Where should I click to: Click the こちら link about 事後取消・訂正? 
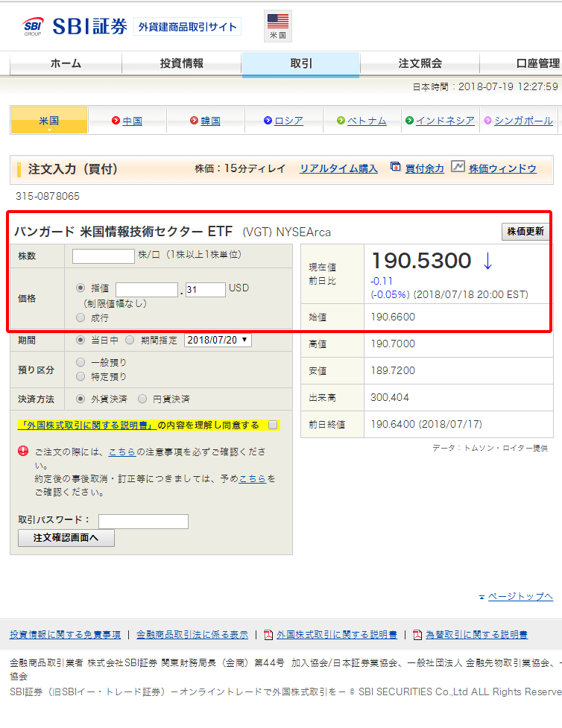coord(252,478)
